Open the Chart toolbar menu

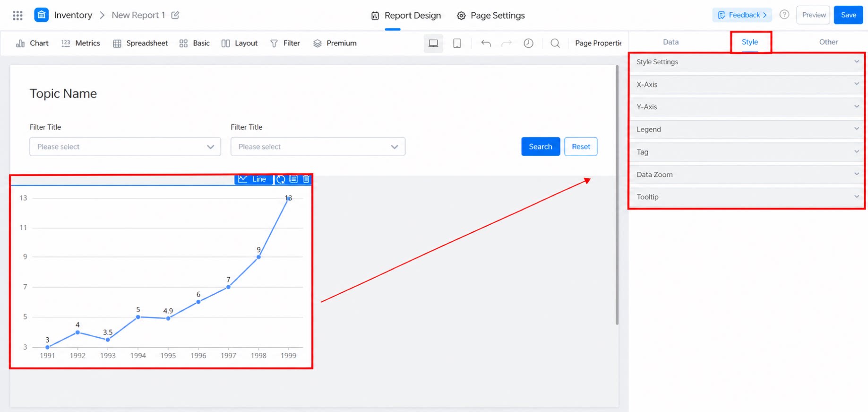click(32, 43)
